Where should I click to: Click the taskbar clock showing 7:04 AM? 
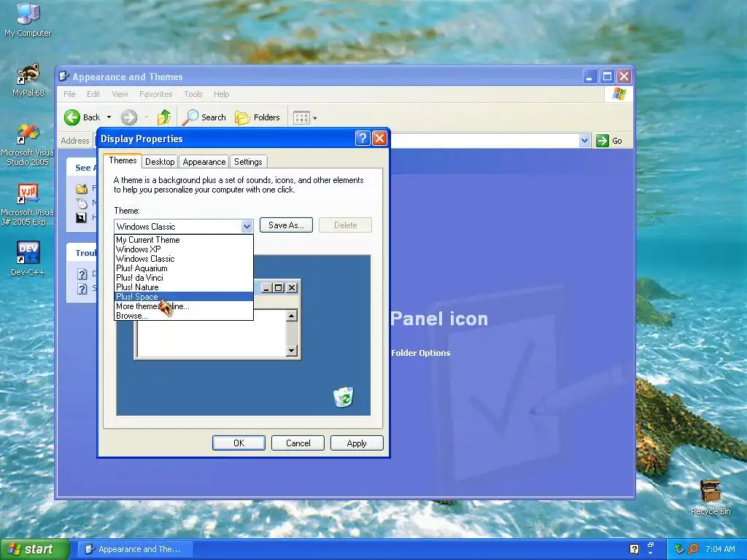[x=720, y=549]
